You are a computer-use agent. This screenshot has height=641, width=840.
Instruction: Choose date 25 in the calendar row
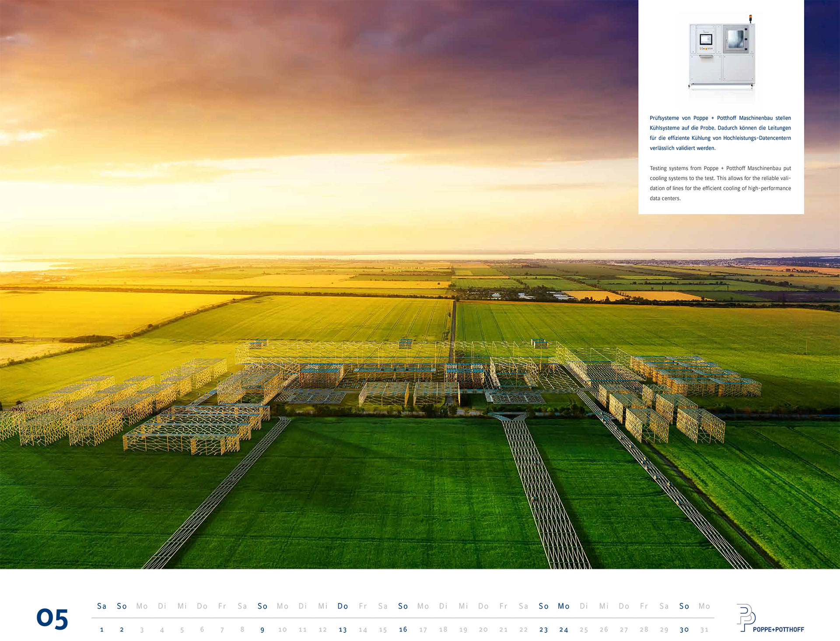point(584,630)
